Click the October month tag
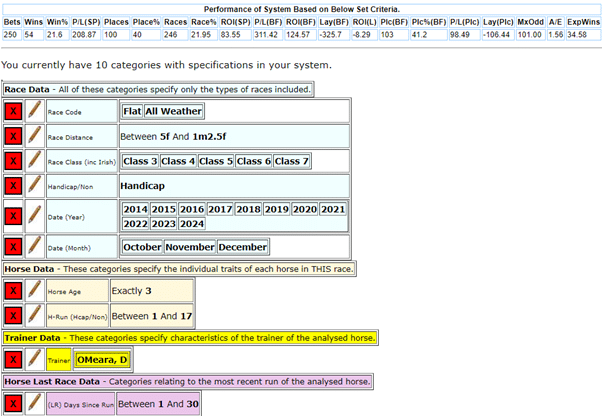The image size is (602, 416). (x=142, y=247)
